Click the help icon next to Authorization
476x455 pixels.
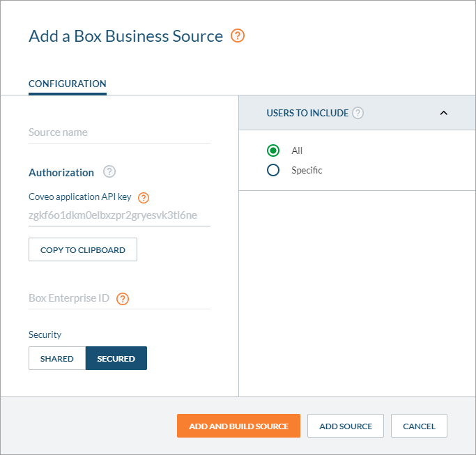coord(109,172)
